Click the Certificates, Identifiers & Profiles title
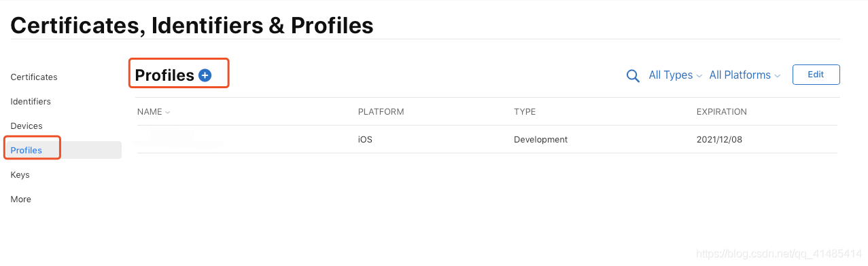 (x=192, y=25)
